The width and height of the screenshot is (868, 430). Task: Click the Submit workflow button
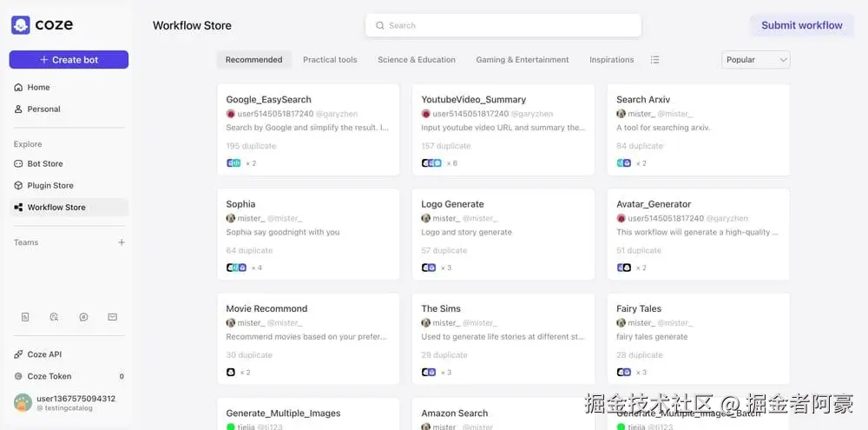pyautogui.click(x=801, y=25)
